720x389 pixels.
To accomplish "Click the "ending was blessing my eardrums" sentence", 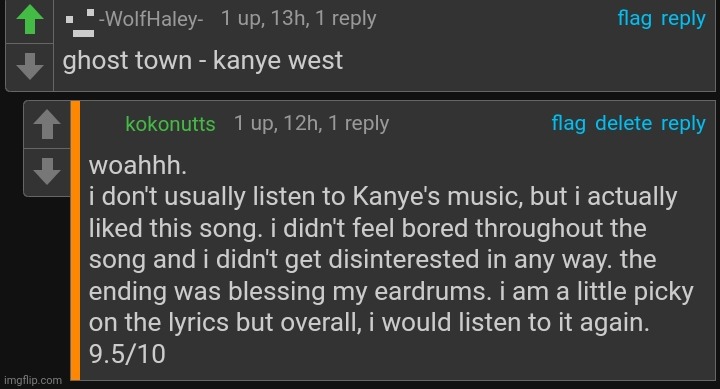I will coord(290,292).
